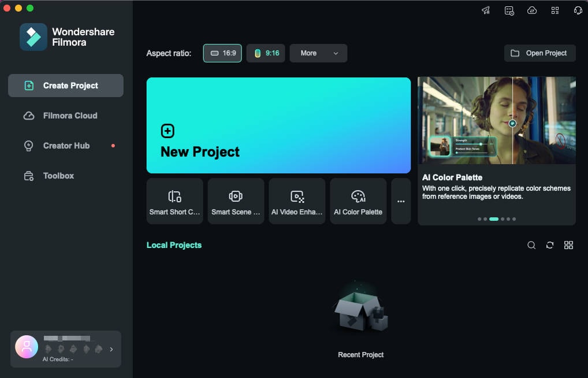
Task: Launch AI Video Enhancer tool
Action: tap(297, 201)
